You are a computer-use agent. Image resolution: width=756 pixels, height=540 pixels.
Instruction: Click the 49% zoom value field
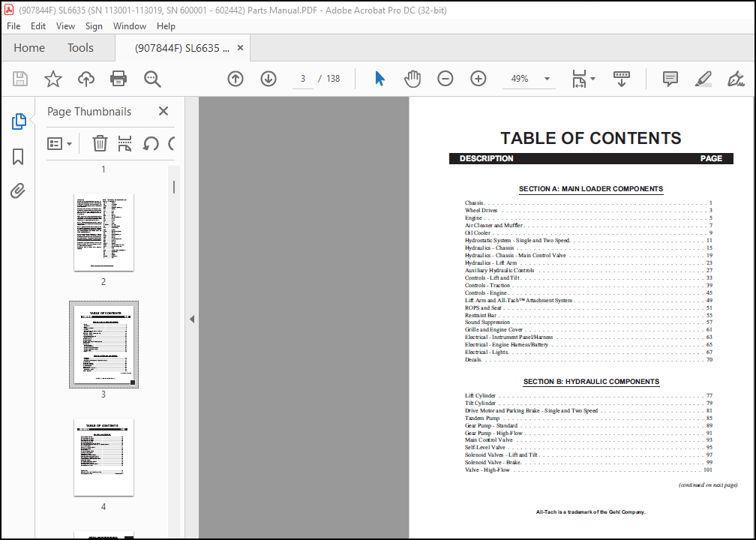tap(520, 79)
